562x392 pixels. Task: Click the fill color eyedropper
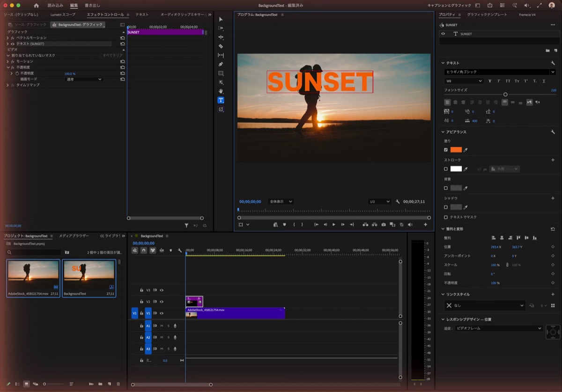(466, 150)
